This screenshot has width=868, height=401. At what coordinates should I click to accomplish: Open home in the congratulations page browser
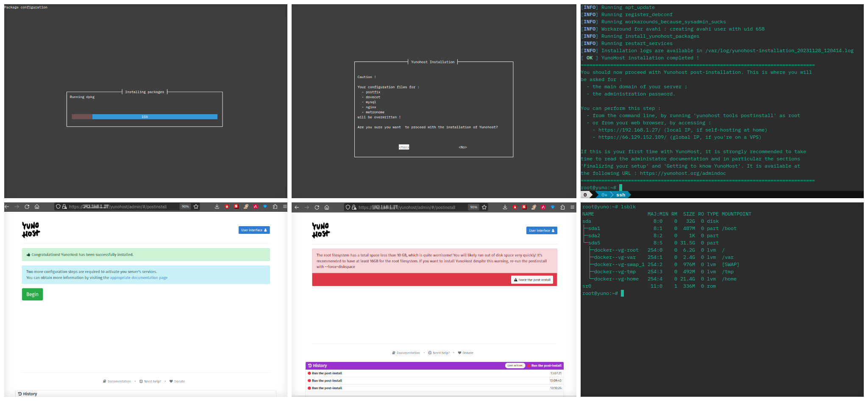pos(37,207)
